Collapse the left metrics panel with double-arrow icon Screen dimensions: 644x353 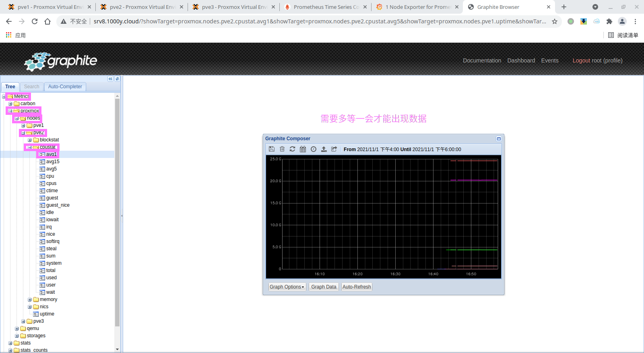coord(110,79)
